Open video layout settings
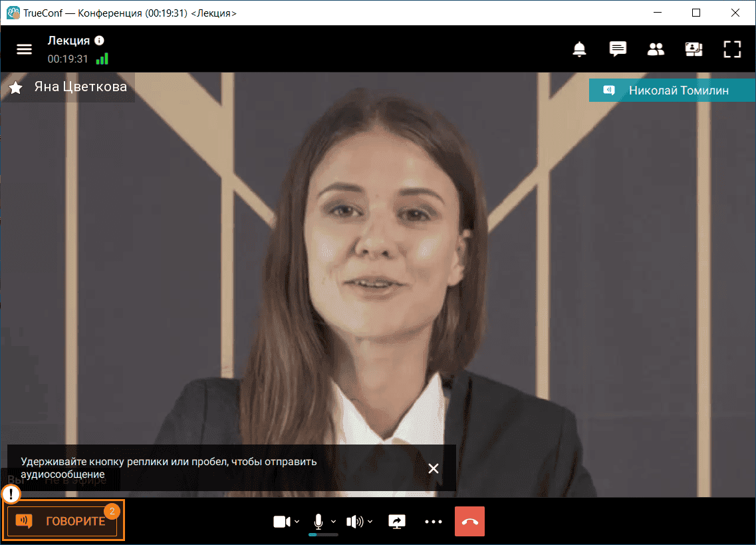 [693, 49]
